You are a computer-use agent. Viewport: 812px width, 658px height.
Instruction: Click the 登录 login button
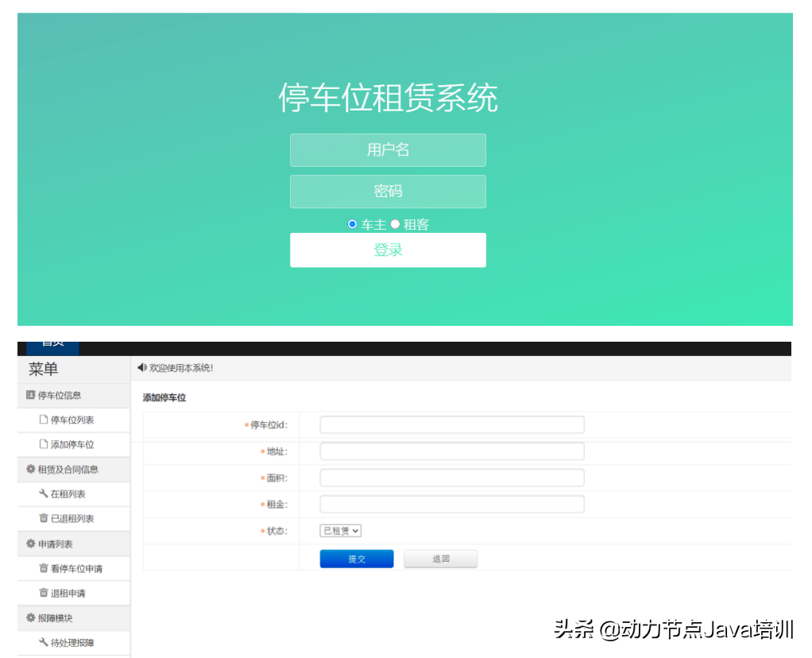pos(388,250)
